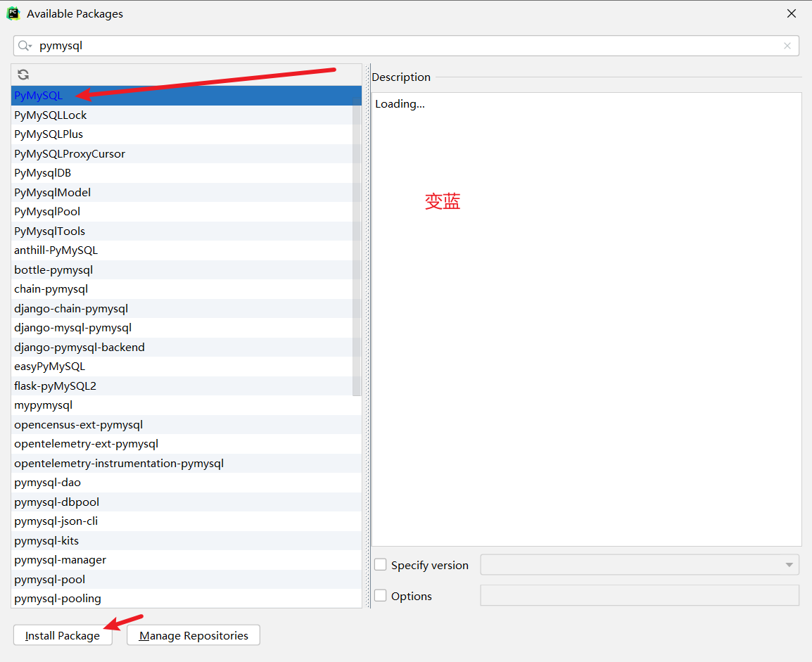Select the anthill-PyMySQL package
812x662 pixels.
point(186,250)
